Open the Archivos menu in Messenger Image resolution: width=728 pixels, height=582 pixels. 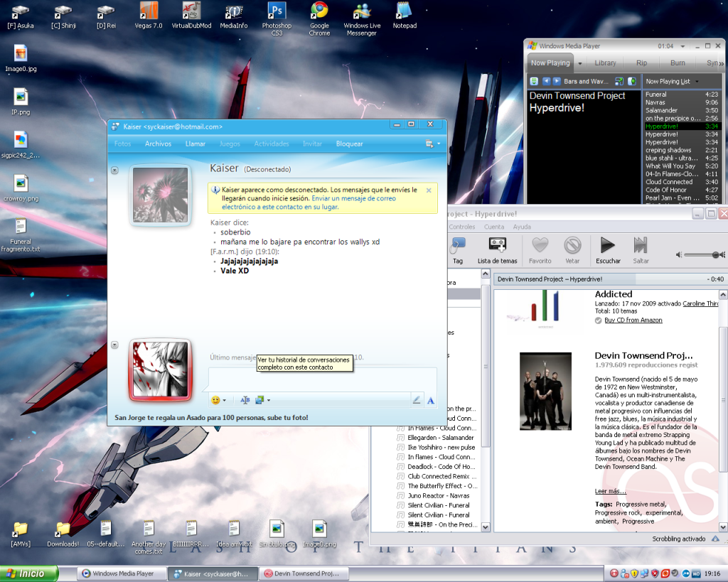click(x=158, y=144)
